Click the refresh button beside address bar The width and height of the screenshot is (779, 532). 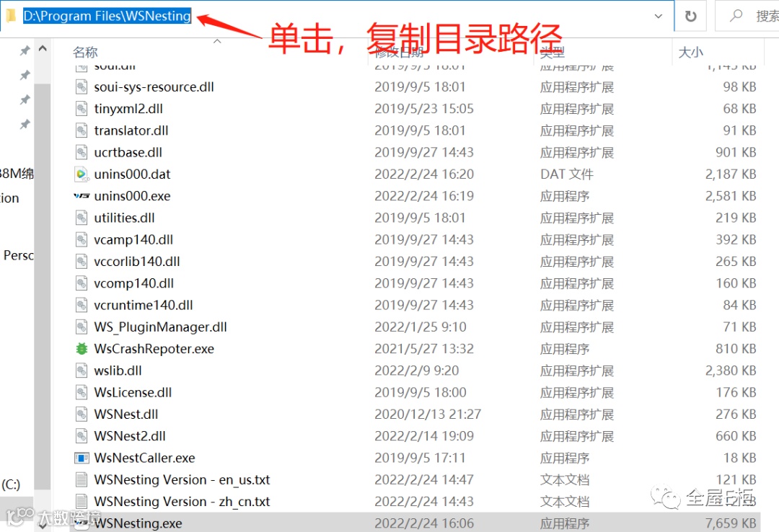[x=690, y=17]
